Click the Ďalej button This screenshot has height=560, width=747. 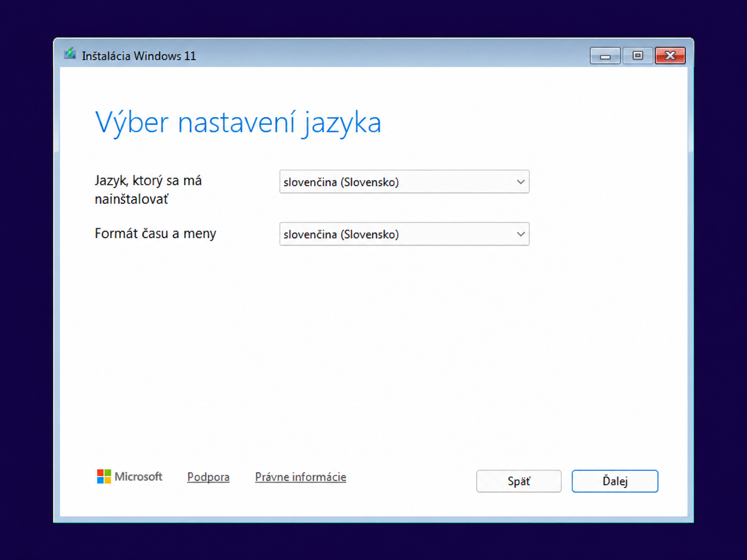pyautogui.click(x=614, y=481)
